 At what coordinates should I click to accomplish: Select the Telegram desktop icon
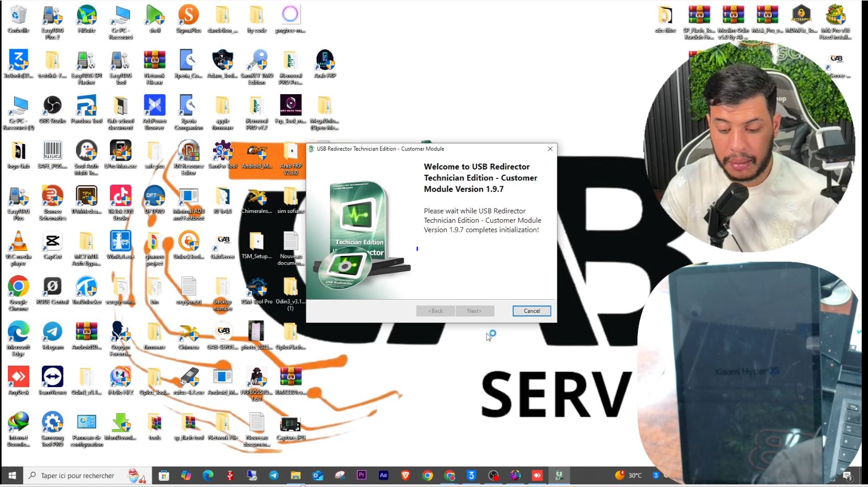tap(52, 336)
